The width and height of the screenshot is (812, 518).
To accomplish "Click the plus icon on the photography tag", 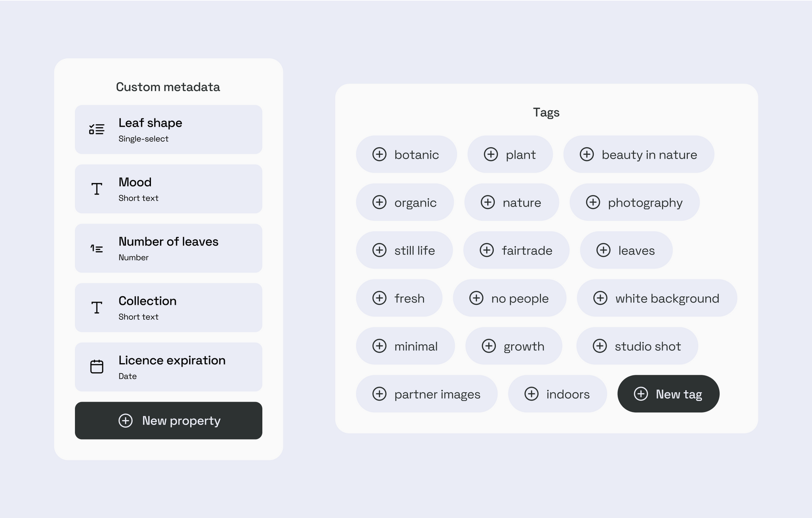I will pyautogui.click(x=593, y=202).
